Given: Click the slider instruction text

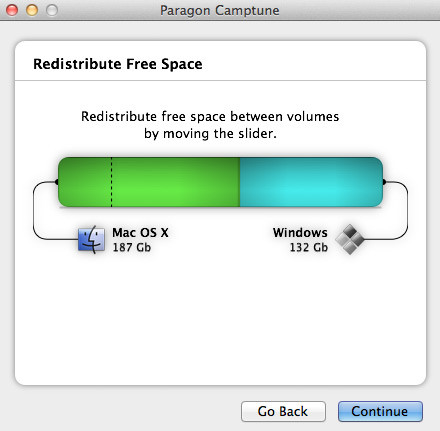Looking at the screenshot, I should pos(210,125).
